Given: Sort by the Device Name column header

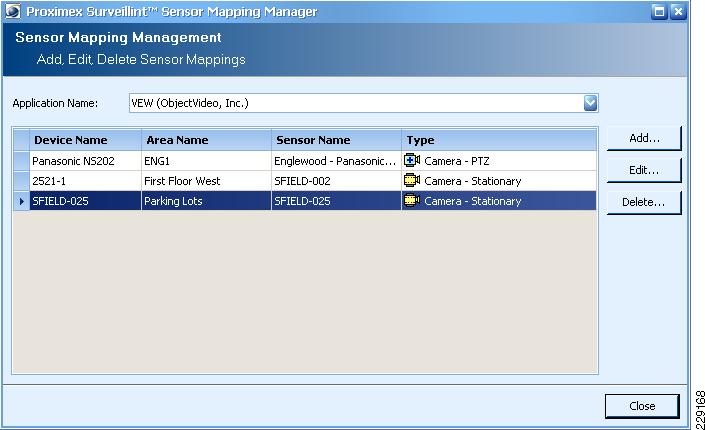Looking at the screenshot, I should (x=85, y=140).
